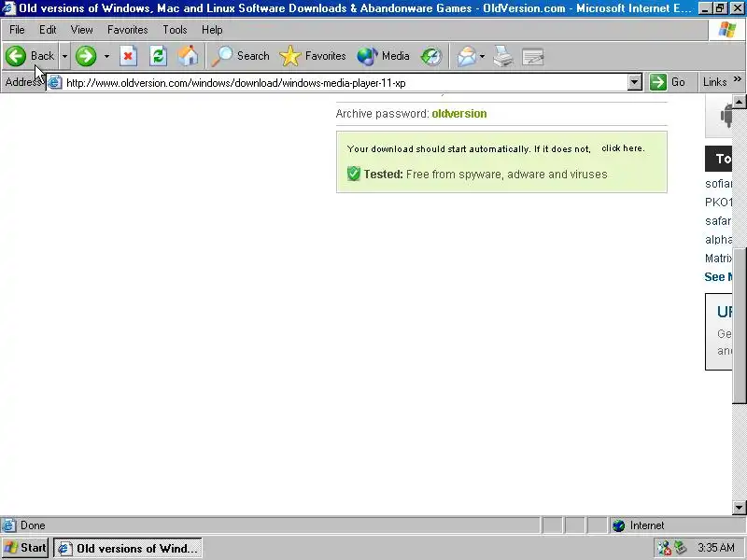Open the Back history dropdown arrow

[x=64, y=56]
